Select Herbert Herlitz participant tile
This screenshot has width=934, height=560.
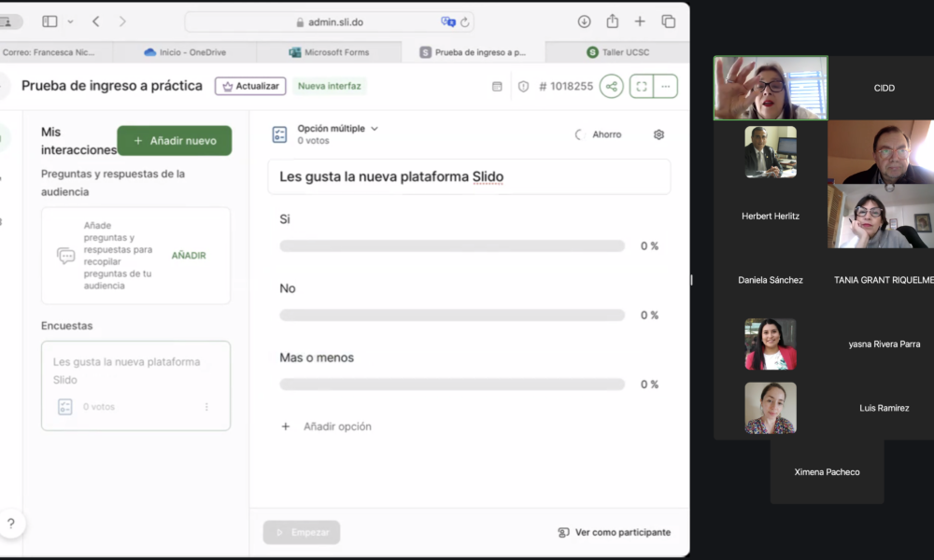(x=771, y=216)
